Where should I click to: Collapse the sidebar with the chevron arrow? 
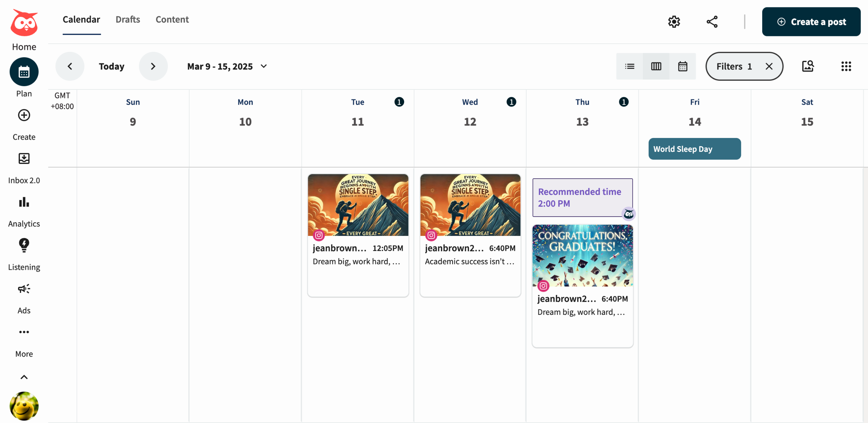click(x=24, y=377)
